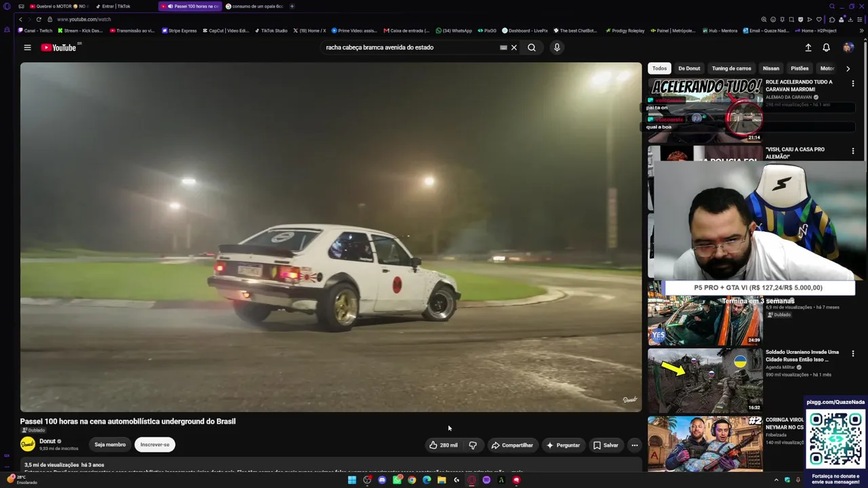Dislike the video
The height and width of the screenshot is (488, 868).
click(473, 445)
